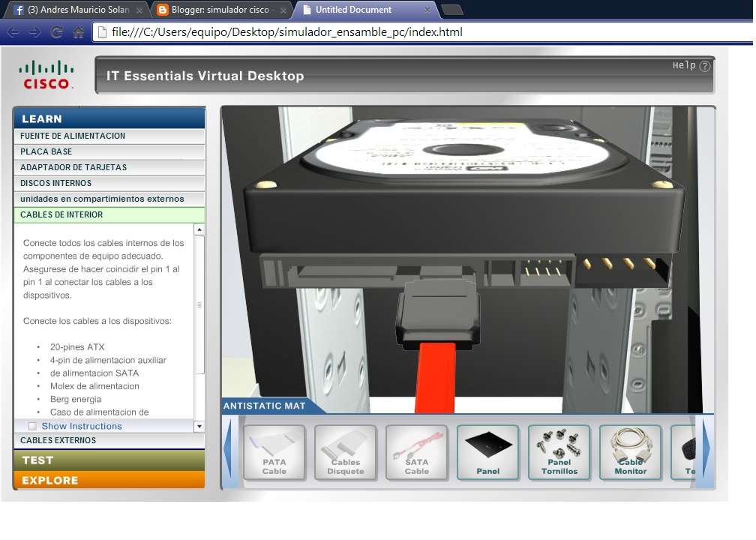This screenshot has width=756, height=540.
Task: Open the Help question-mark toggle
Action: 703,66
